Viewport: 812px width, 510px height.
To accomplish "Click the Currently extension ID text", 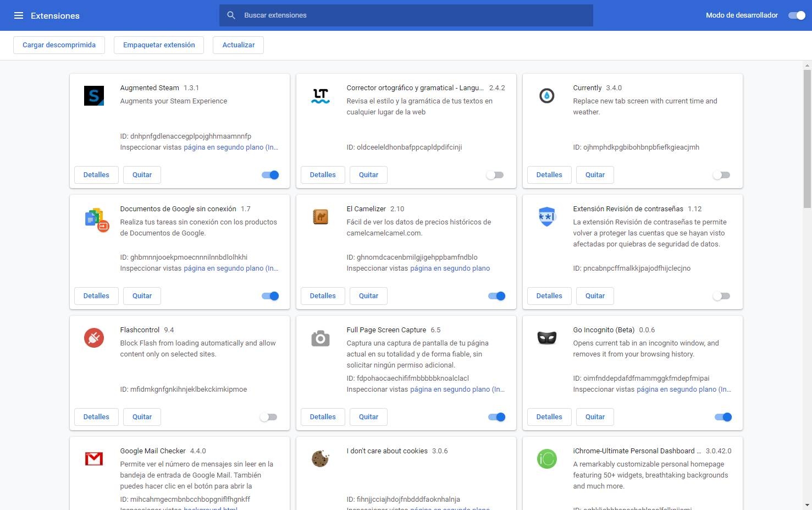I will tap(636, 147).
